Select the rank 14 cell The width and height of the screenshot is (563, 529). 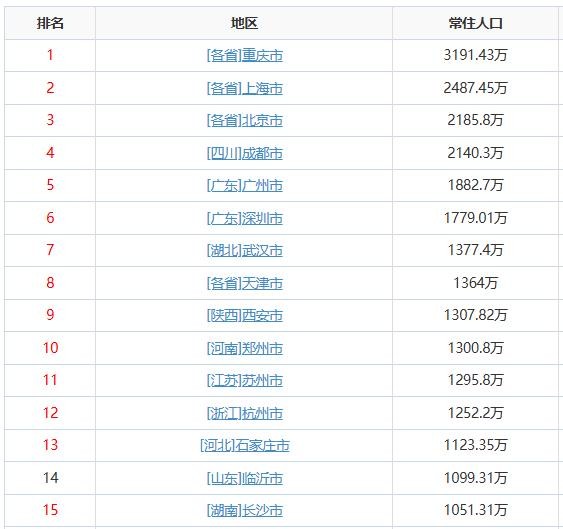pos(50,478)
